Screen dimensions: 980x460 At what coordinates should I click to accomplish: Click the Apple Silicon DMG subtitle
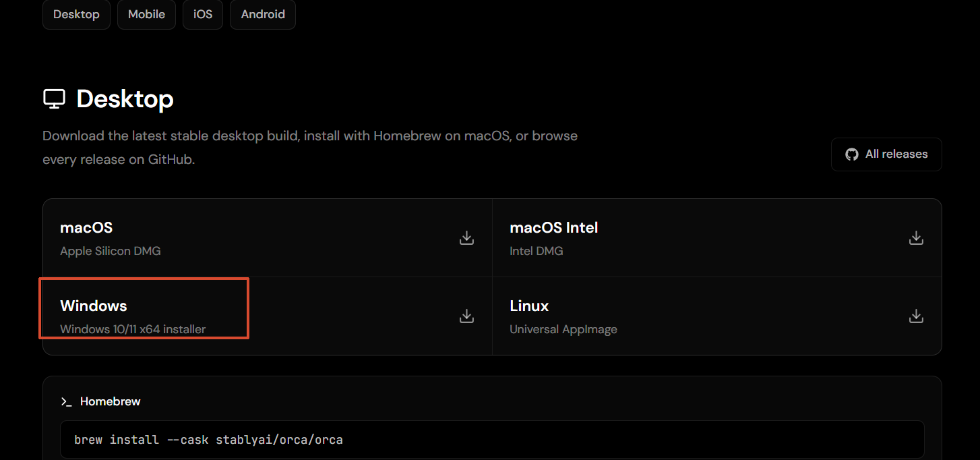click(111, 251)
